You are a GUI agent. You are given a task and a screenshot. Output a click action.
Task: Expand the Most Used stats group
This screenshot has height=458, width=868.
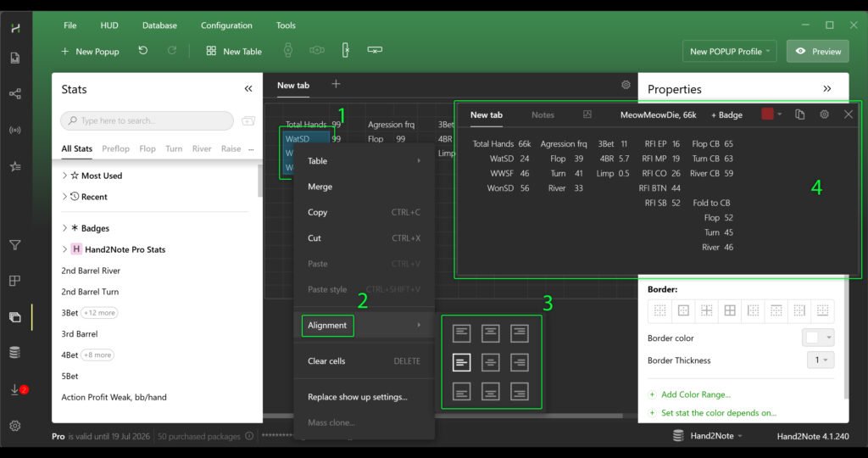65,176
